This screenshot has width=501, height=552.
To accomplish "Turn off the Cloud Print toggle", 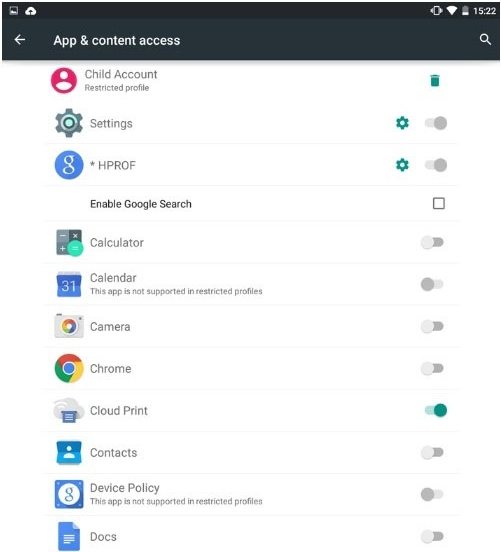I will tap(436, 410).
